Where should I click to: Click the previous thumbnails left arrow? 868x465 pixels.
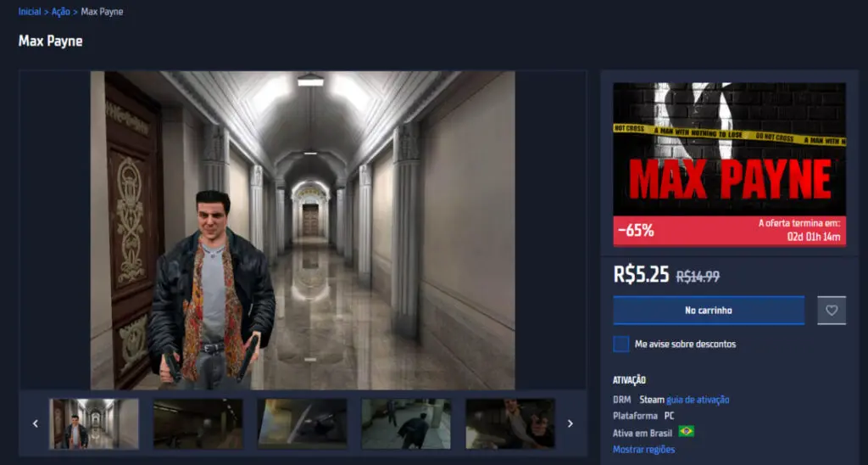coord(36,423)
